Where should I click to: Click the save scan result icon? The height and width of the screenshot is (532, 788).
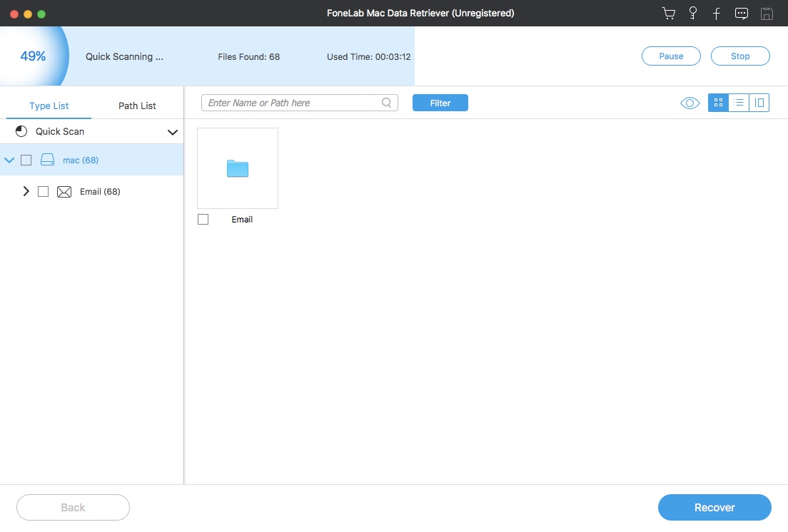(x=767, y=14)
